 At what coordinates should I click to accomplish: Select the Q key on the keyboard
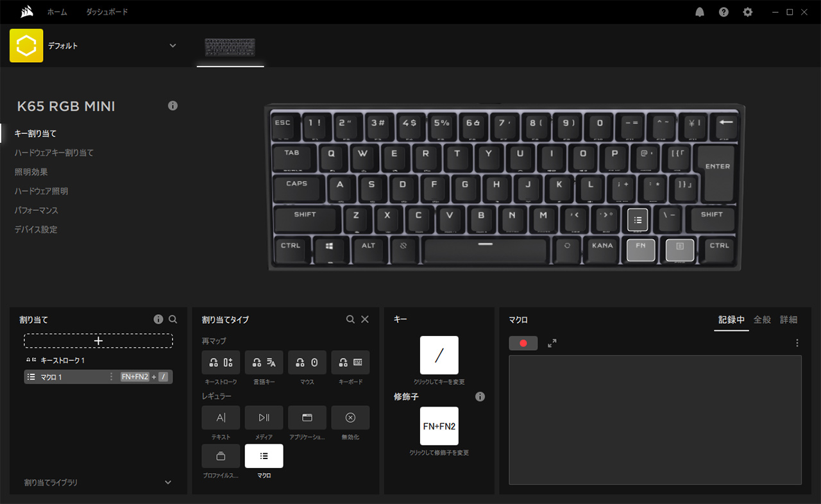coord(331,157)
